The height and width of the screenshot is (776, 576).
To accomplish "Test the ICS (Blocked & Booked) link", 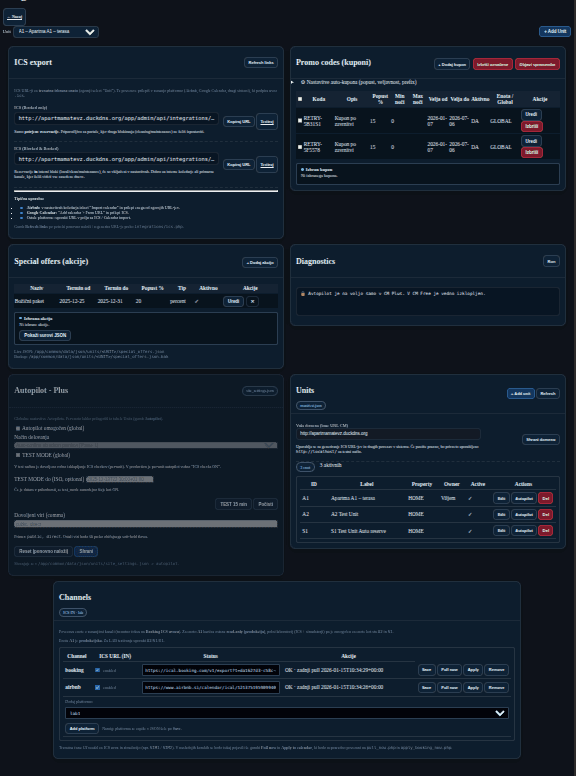I will (x=267, y=164).
